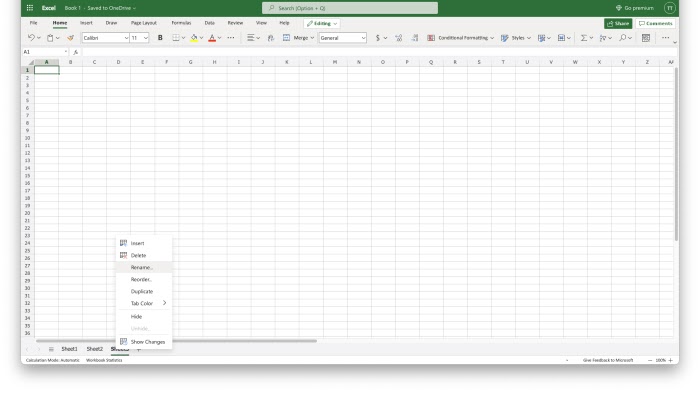The image size is (700, 393).
Task: Open the Find magnifier icon in ribbon
Action: pyautogui.click(x=622, y=38)
